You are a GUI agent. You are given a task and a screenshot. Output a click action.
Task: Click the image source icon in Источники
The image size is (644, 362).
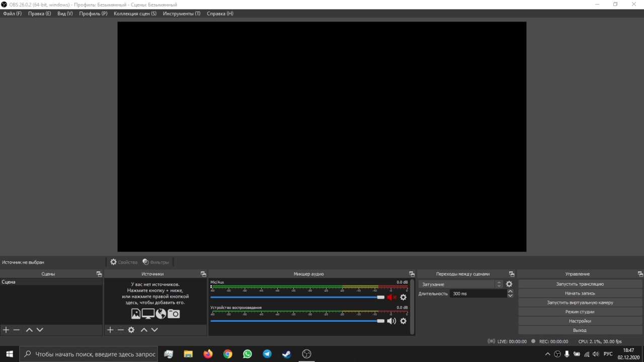point(136,314)
